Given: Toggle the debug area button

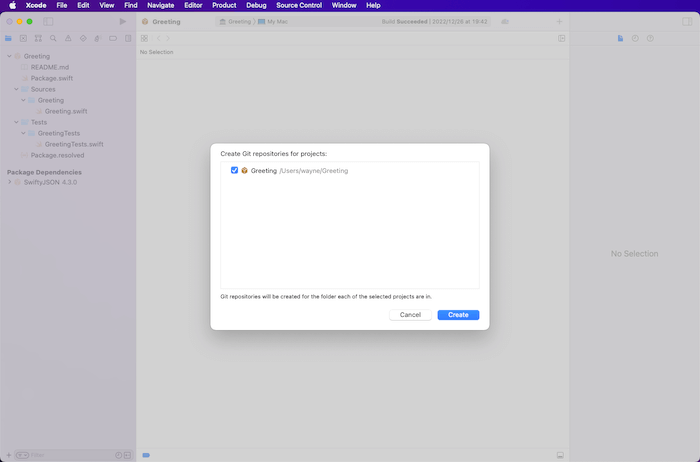Looking at the screenshot, I should tap(560, 455).
